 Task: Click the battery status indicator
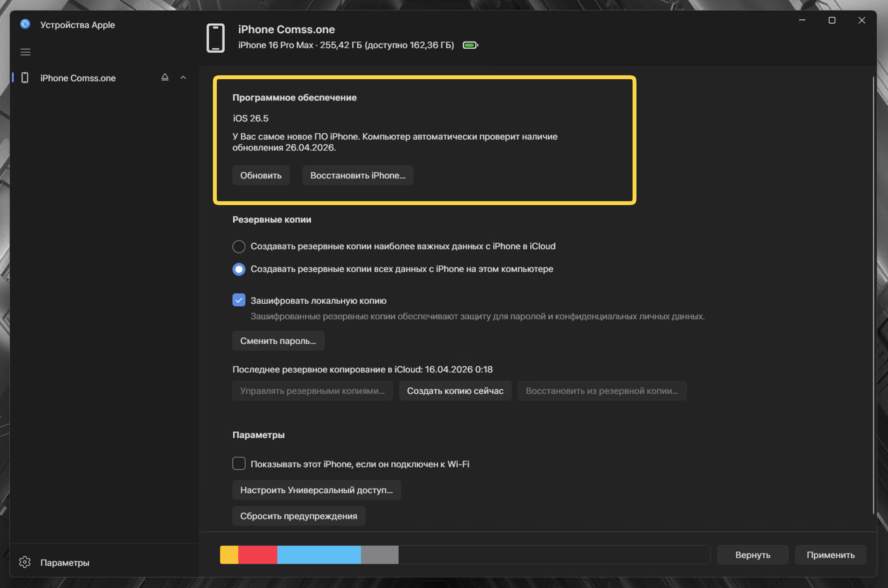(x=470, y=45)
